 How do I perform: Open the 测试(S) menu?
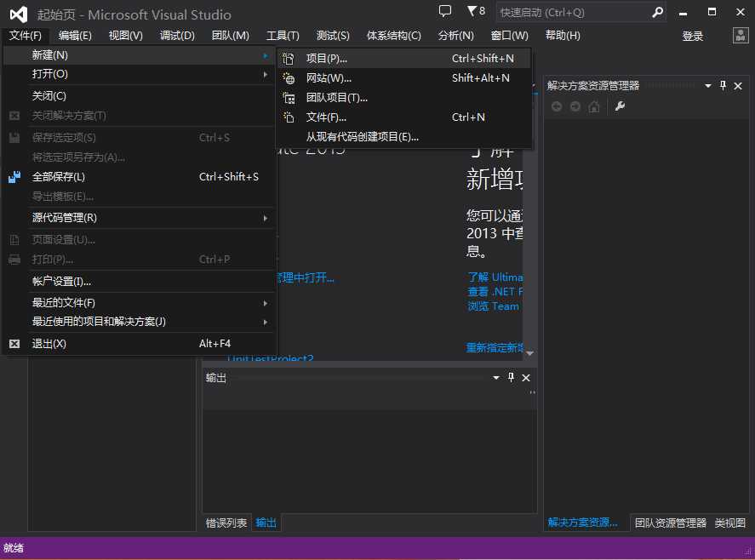point(333,36)
